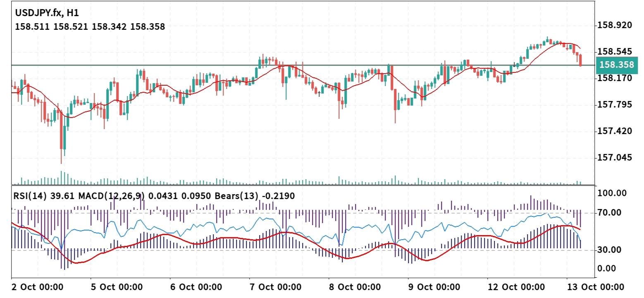Image resolution: width=644 pixels, height=298 pixels.
Task: Click the 8 Oct 00:00 time label
Action: (x=355, y=287)
